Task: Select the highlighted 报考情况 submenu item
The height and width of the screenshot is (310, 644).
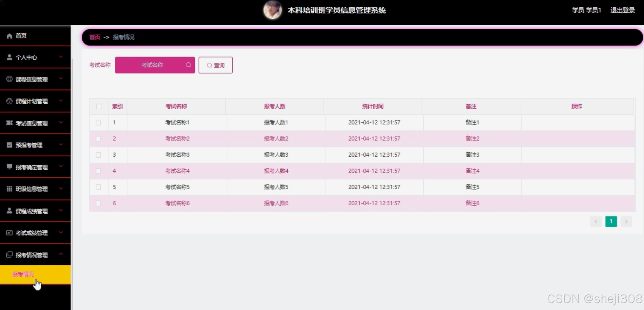Action: tap(35, 274)
